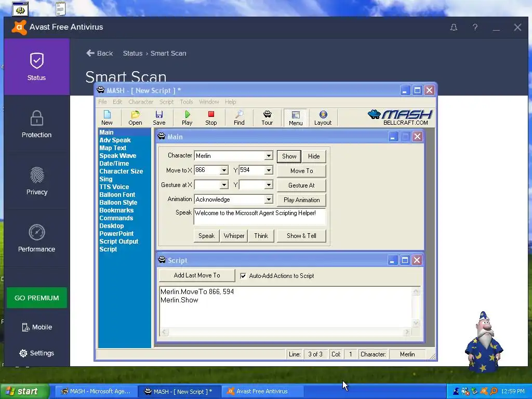The height and width of the screenshot is (399, 532).
Task: Click the Merlin wizard character on desktop
Action: [484, 342]
